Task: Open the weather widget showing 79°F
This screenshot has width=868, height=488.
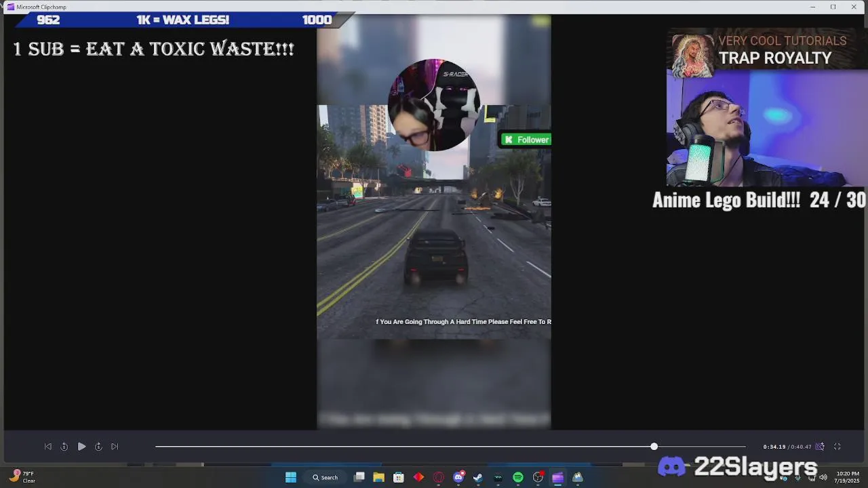Action: 22,477
